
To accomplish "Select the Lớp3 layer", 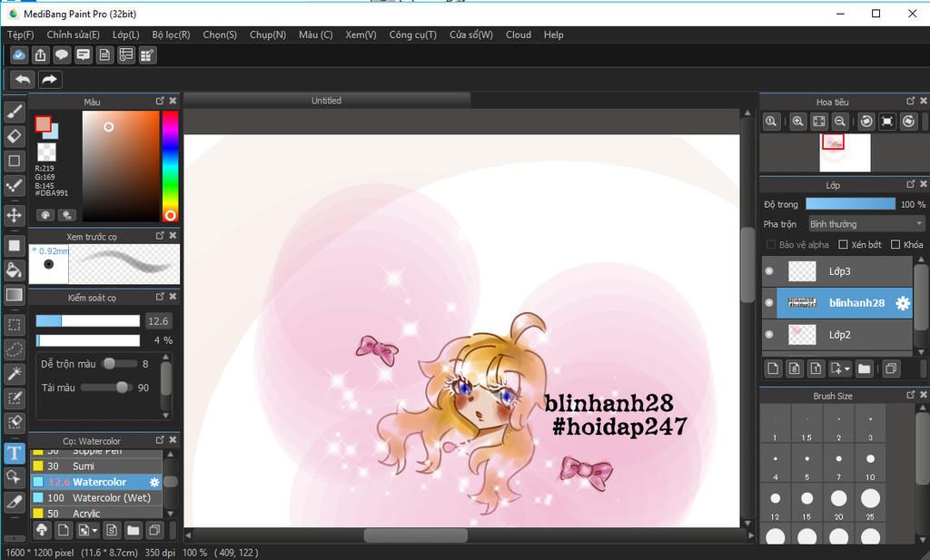I will [x=837, y=271].
